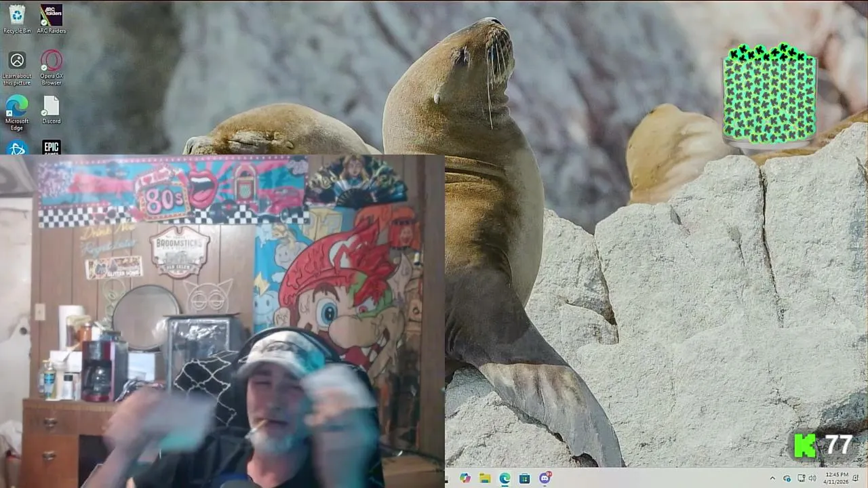
Task: Click the OneDrive tray icon
Action: pos(787,479)
